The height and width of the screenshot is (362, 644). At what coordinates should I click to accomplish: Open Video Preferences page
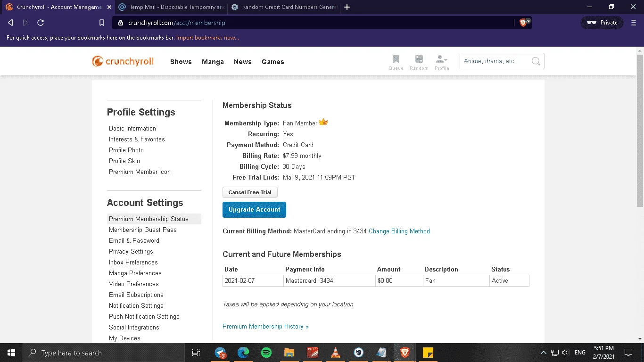point(134,284)
